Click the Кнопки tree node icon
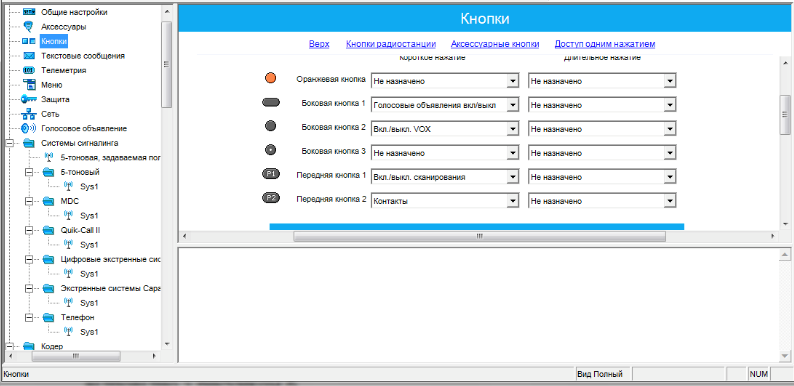The image size is (794, 386). click(29, 41)
